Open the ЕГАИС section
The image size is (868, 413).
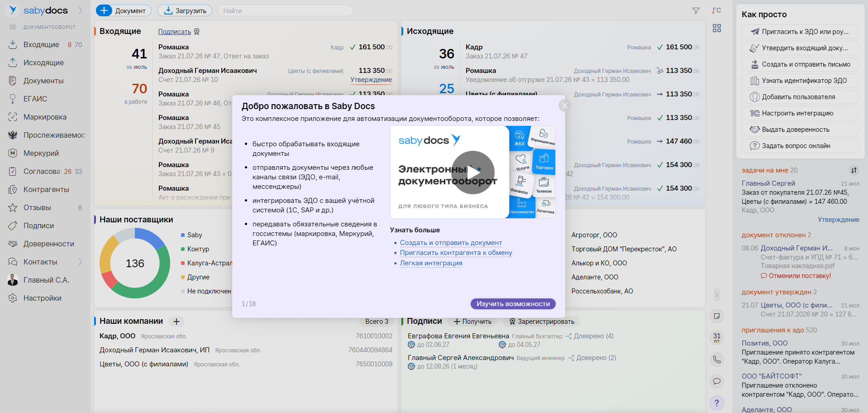coord(35,99)
